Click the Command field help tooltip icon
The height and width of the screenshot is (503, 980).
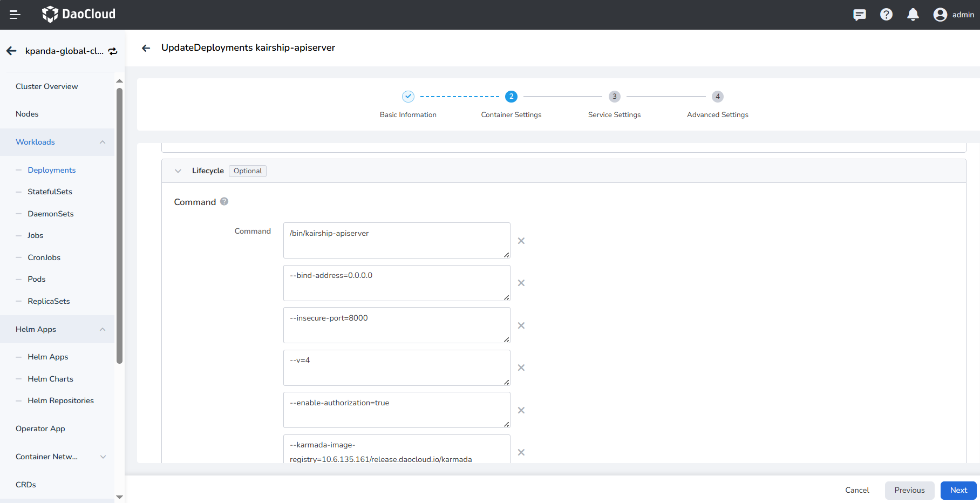(224, 201)
